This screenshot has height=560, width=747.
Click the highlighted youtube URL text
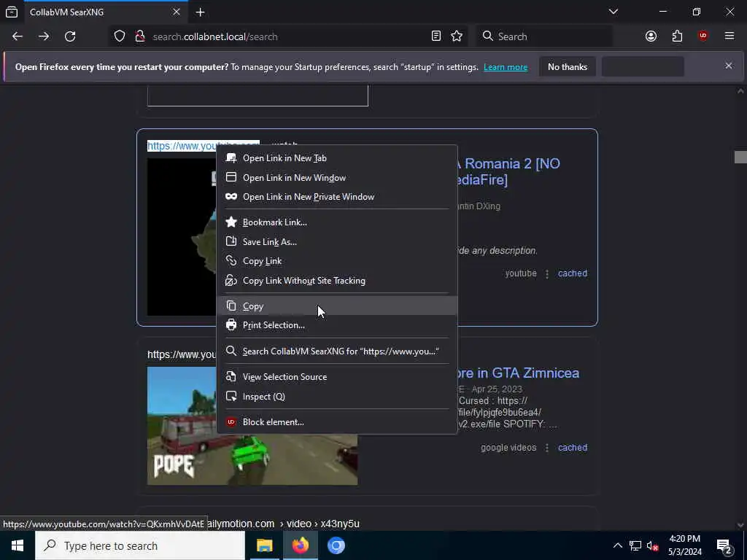(182, 146)
